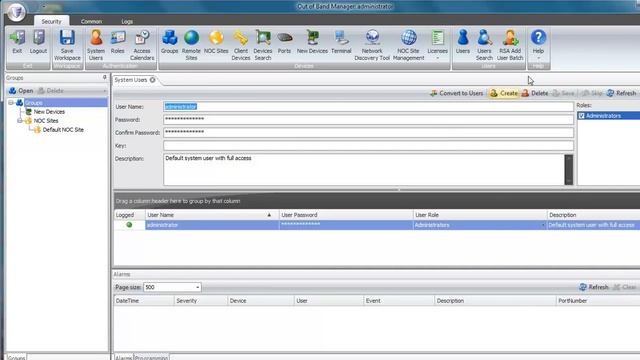
Task: Collapse the NOC Sites tree node
Action: (x=20, y=120)
